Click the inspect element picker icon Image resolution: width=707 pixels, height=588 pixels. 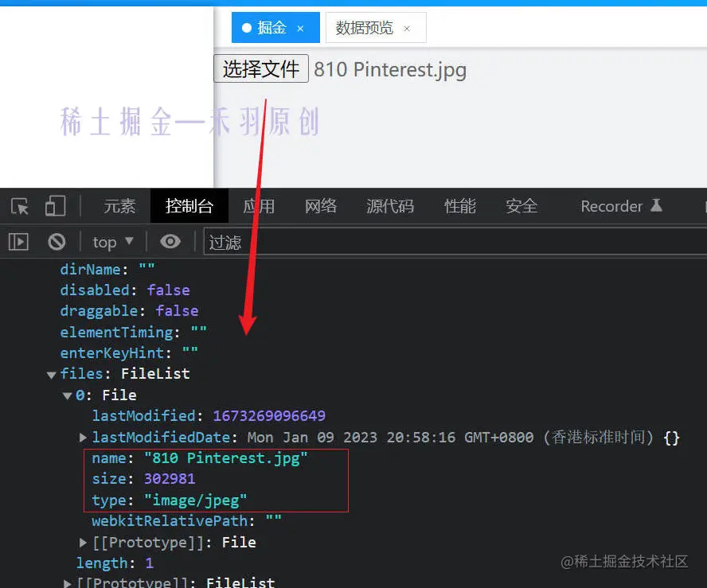(20, 206)
